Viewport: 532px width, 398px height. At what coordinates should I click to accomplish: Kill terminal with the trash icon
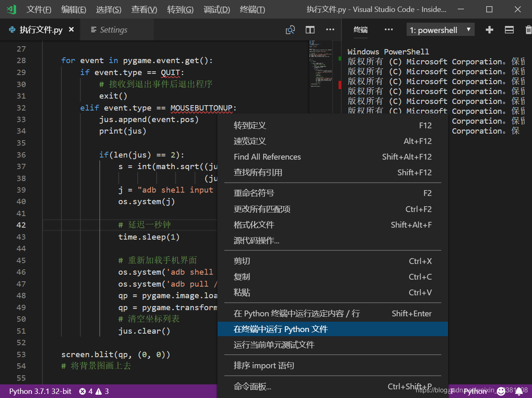(x=528, y=30)
